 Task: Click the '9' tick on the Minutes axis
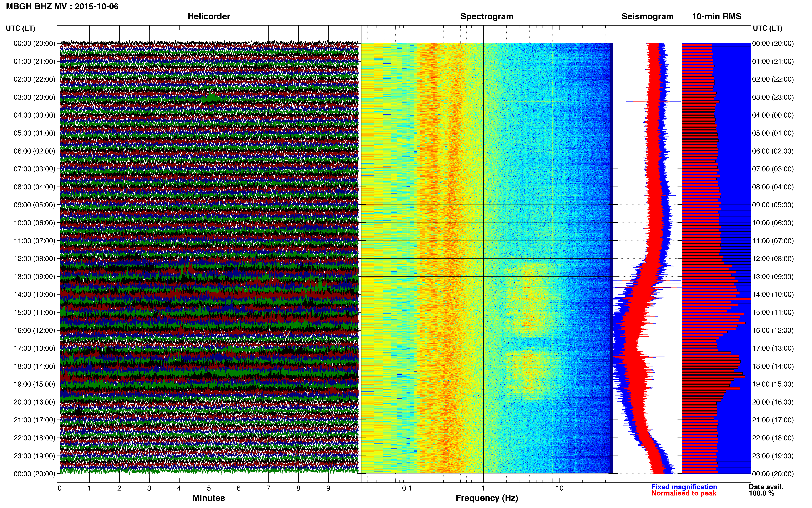(328, 488)
